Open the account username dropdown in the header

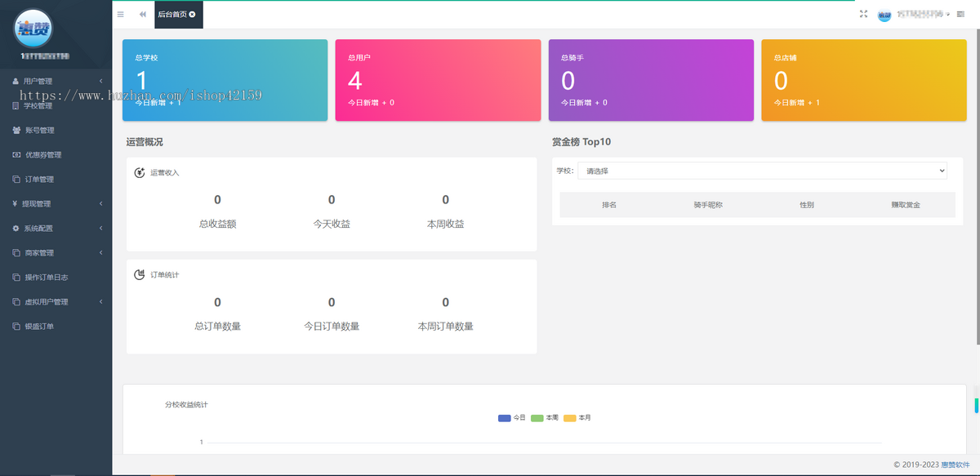tap(923, 15)
